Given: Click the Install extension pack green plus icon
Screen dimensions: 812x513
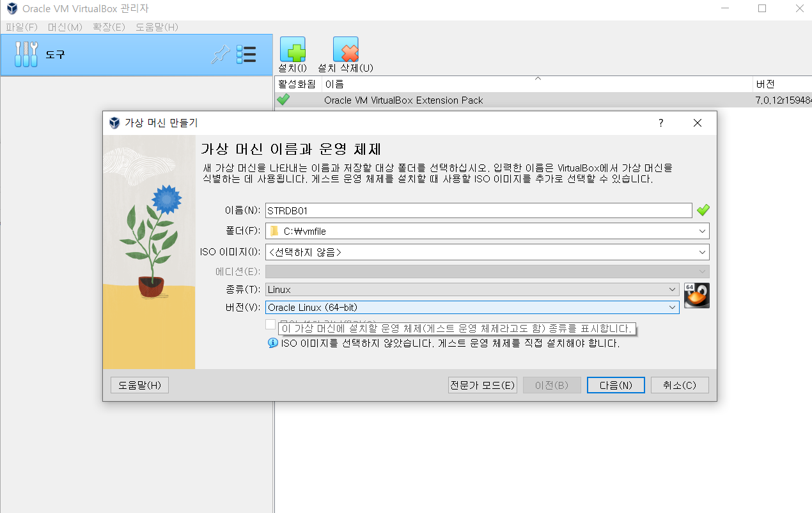Looking at the screenshot, I should [x=293, y=49].
